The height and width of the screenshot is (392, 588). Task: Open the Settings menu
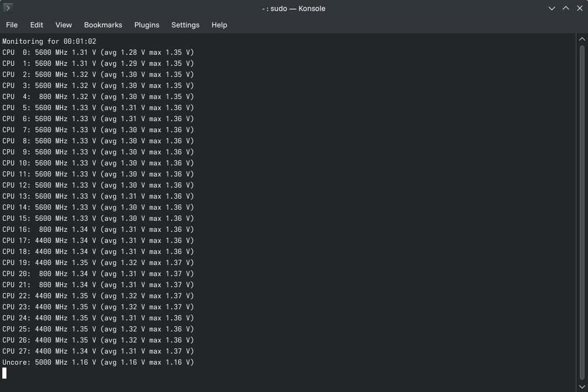(185, 24)
